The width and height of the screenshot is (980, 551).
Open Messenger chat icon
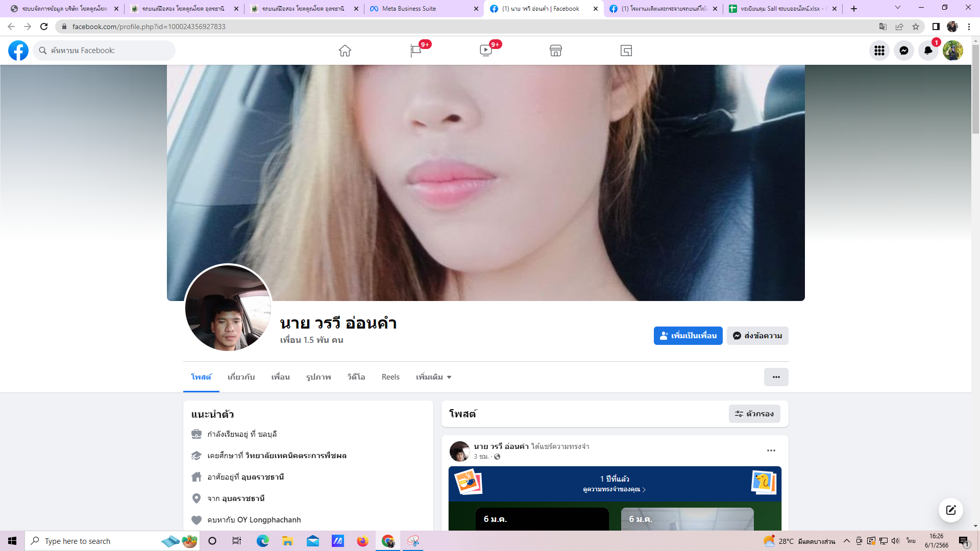903,51
